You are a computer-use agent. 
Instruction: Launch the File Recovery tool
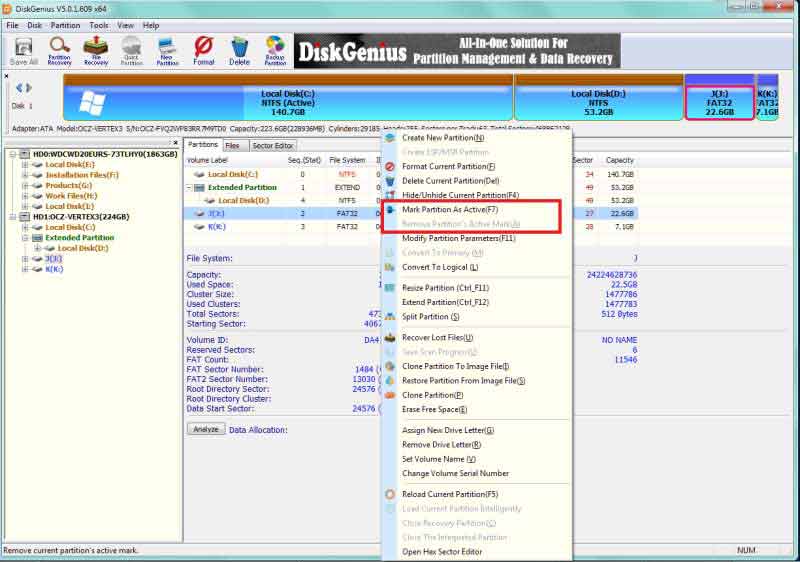tap(96, 52)
